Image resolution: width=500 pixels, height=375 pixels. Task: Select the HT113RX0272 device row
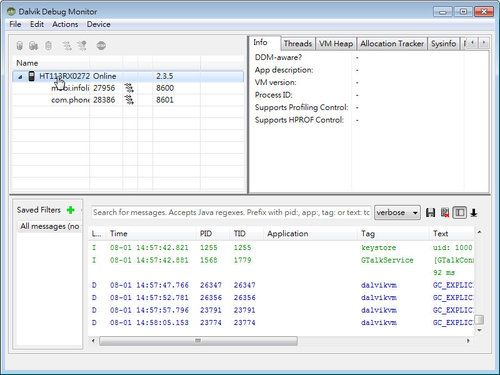[x=128, y=76]
